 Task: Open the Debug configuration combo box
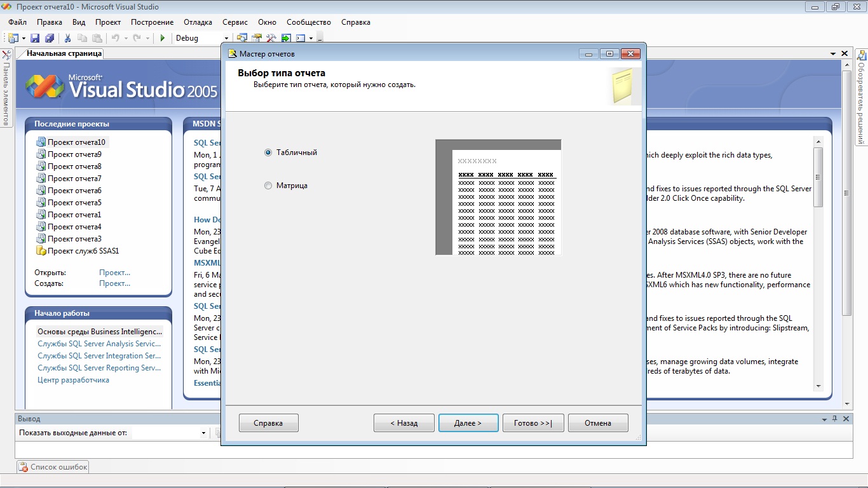pos(202,38)
